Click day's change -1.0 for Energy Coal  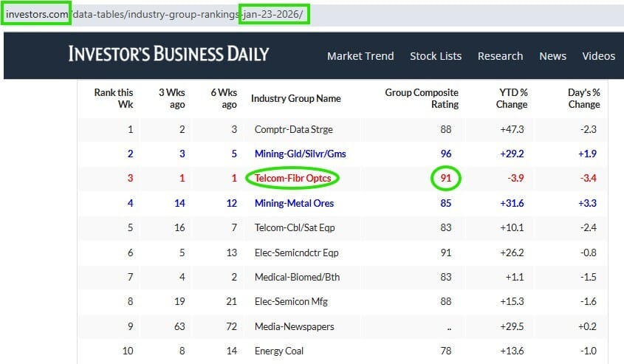pos(588,351)
